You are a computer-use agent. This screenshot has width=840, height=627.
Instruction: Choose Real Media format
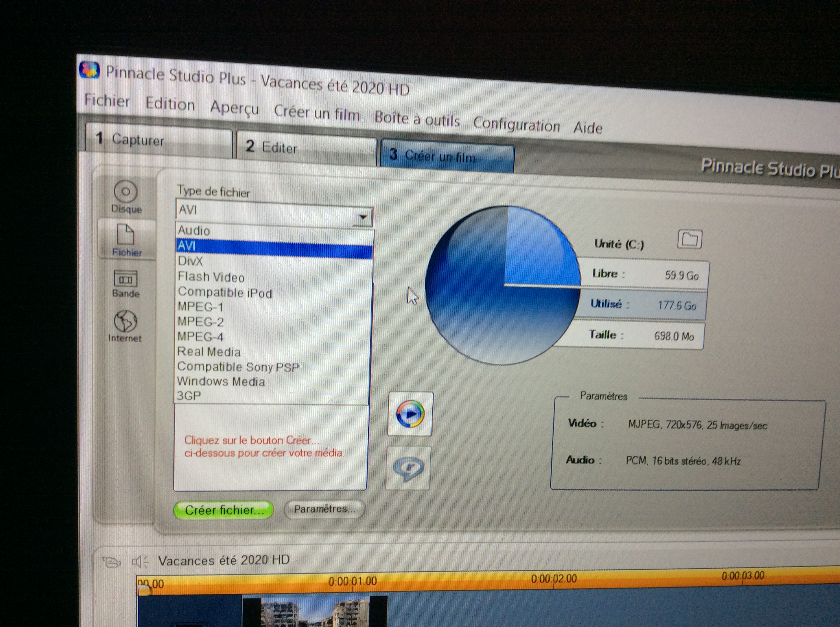tap(209, 352)
